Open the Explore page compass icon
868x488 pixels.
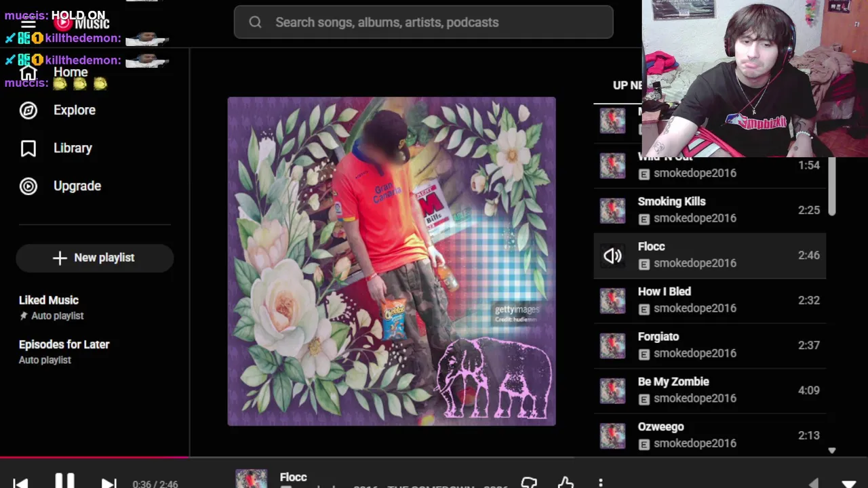28,110
